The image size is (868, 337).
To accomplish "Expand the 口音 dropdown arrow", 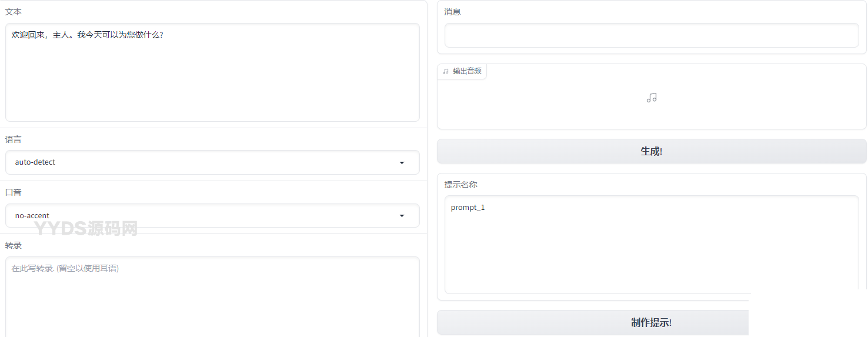I will click(x=402, y=216).
